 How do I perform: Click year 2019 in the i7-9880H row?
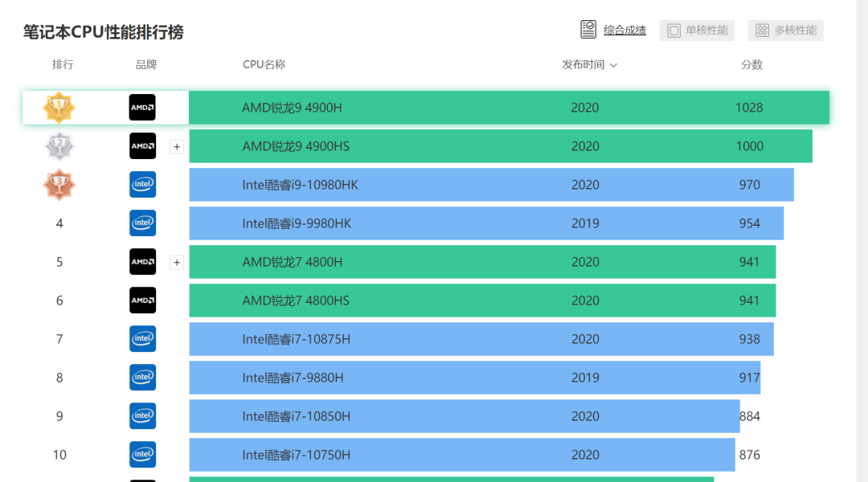[x=585, y=378]
